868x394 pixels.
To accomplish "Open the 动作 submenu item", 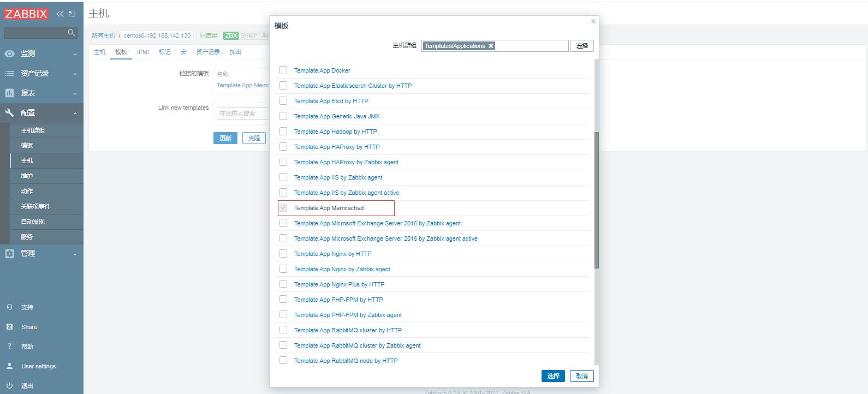I will 27,191.
